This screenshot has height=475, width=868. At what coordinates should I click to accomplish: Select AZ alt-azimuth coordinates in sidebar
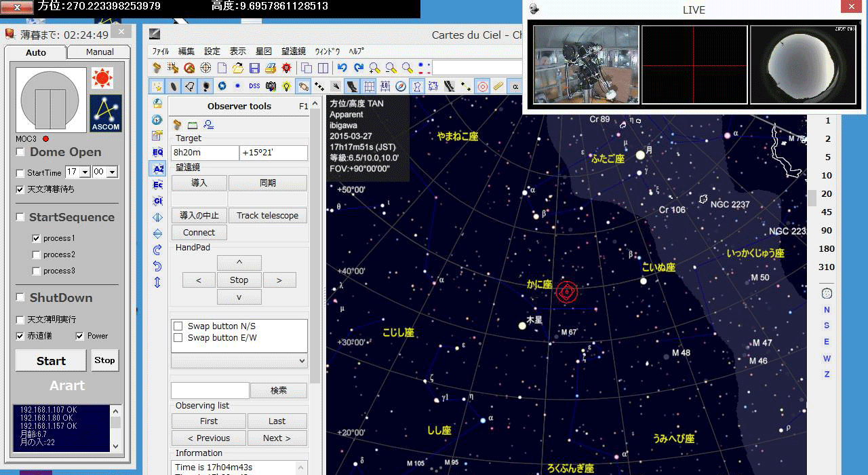(158, 168)
